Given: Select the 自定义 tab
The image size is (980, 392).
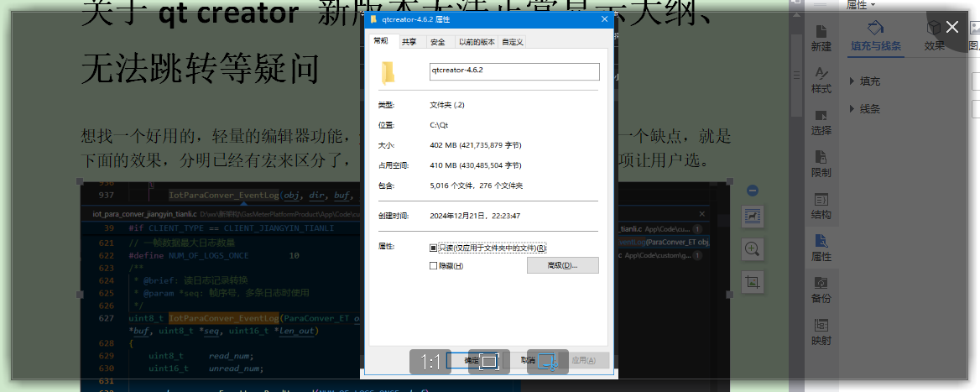Looking at the screenshot, I should [x=512, y=42].
